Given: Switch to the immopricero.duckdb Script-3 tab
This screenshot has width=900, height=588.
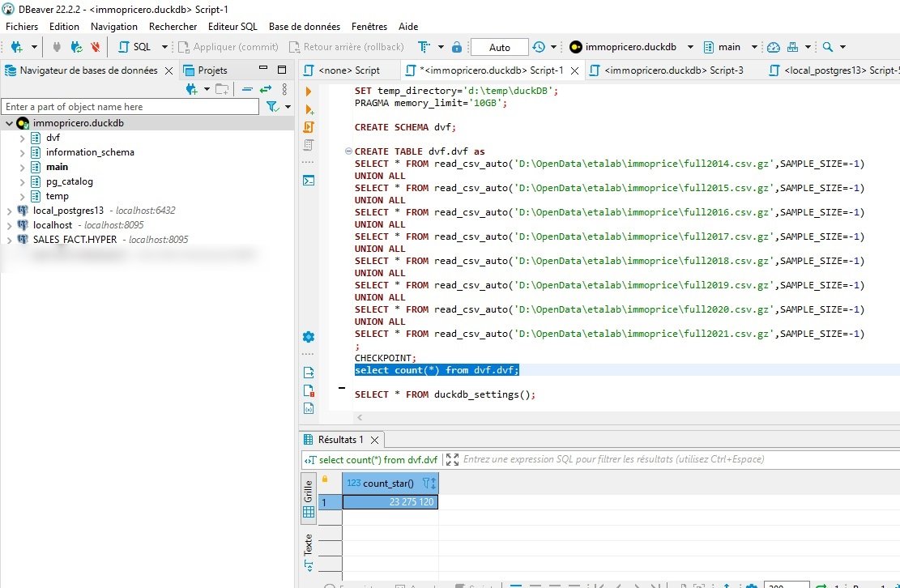Looking at the screenshot, I should [x=667, y=70].
